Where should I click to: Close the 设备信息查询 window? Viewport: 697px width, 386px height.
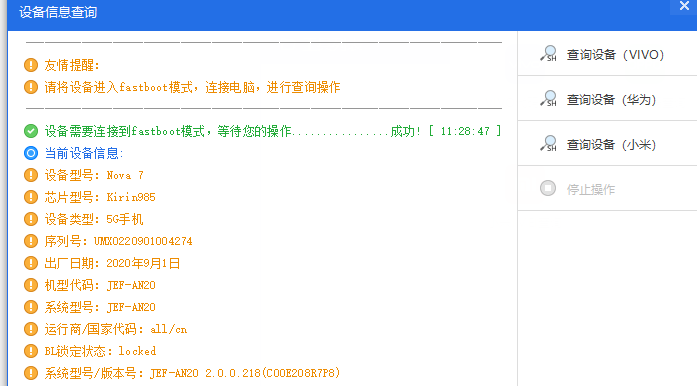(684, 6)
